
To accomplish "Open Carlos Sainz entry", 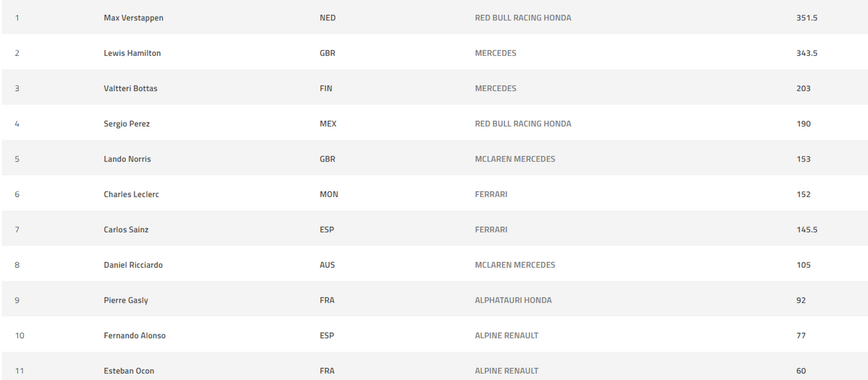I will pos(126,229).
